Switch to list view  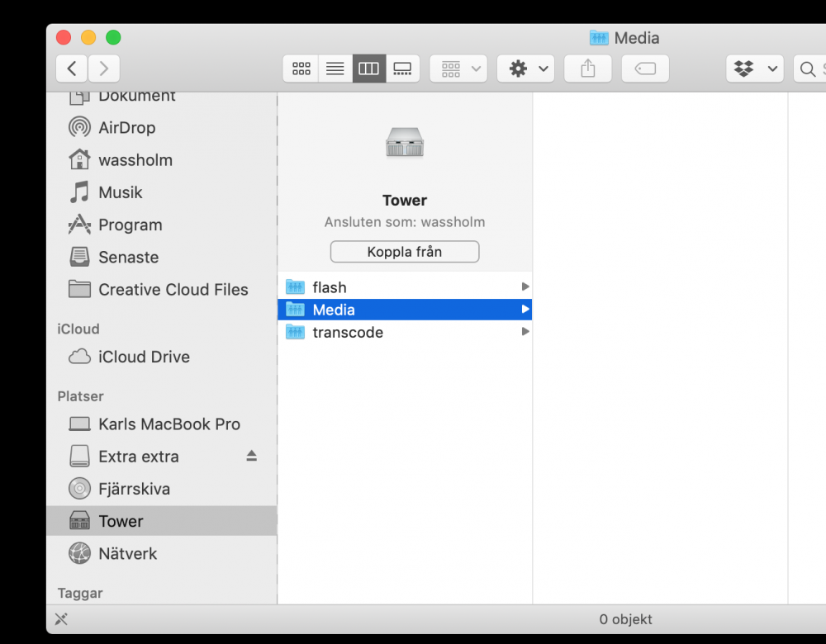(x=335, y=69)
